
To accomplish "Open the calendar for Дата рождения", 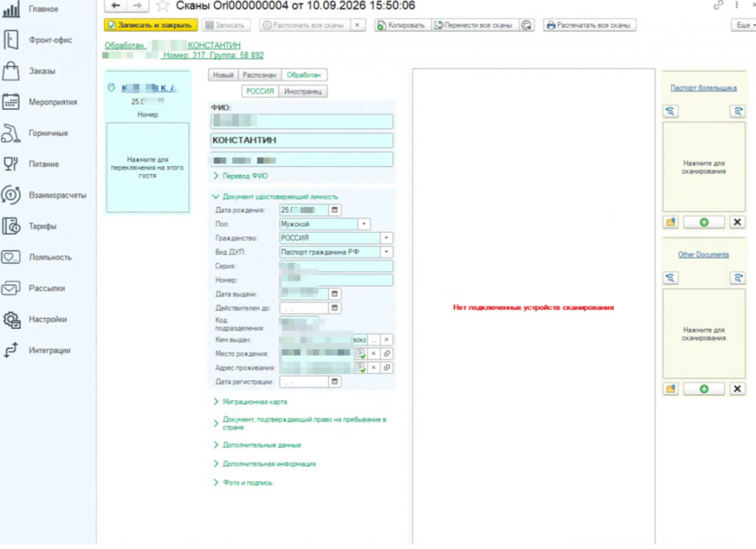I will [334, 210].
